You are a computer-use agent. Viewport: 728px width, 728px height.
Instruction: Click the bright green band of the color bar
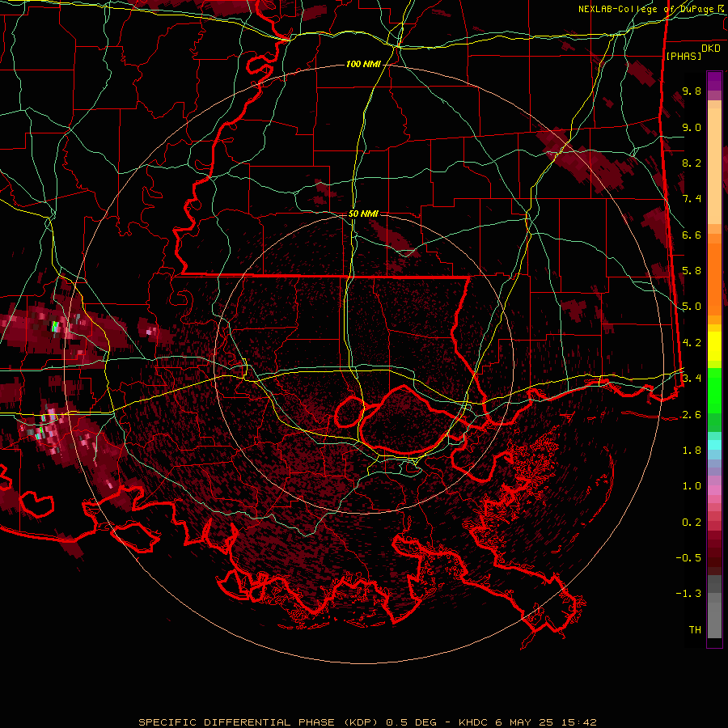click(714, 390)
